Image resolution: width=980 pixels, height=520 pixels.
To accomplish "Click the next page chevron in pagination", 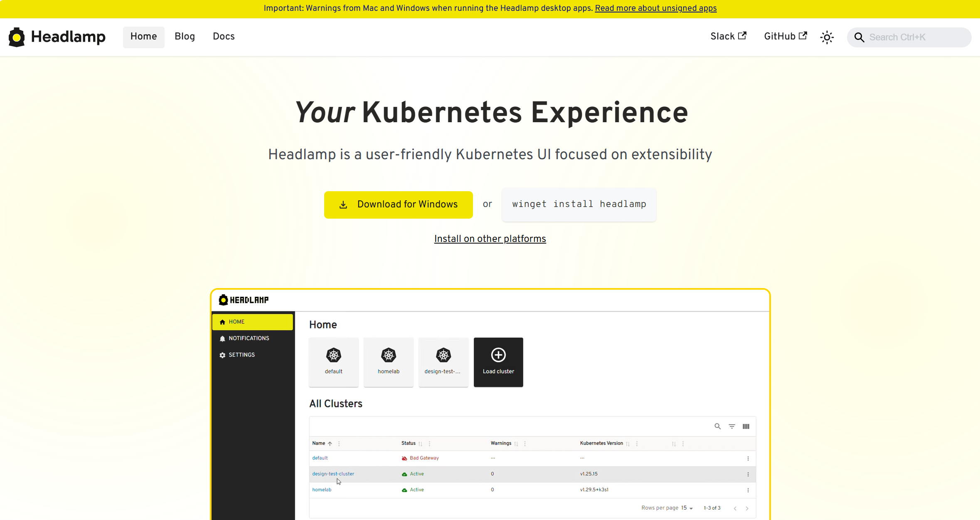I will 747,508.
